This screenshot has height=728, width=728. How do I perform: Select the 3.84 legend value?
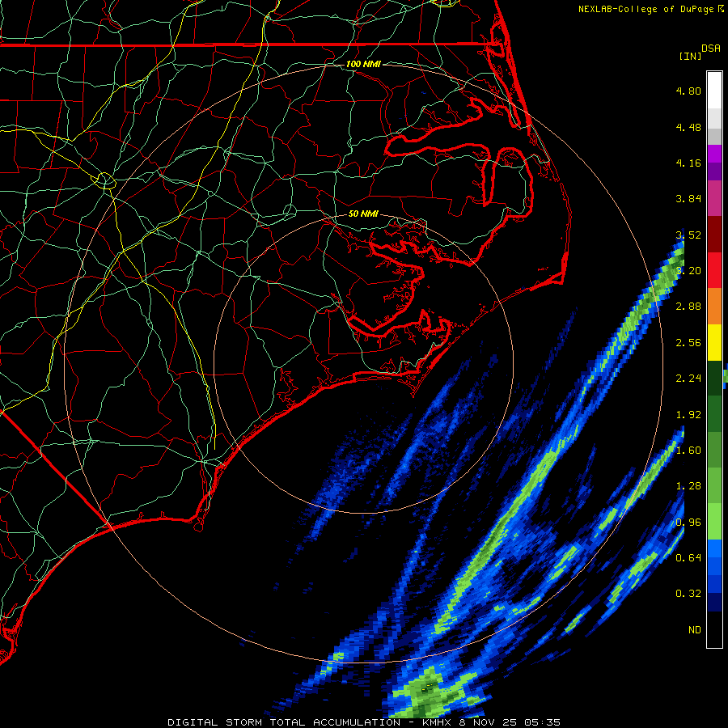tap(688, 199)
